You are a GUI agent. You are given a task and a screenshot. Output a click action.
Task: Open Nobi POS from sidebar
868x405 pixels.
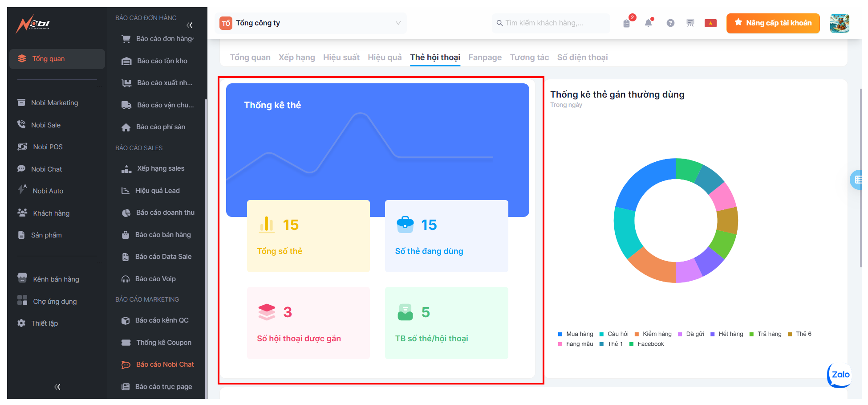click(48, 147)
